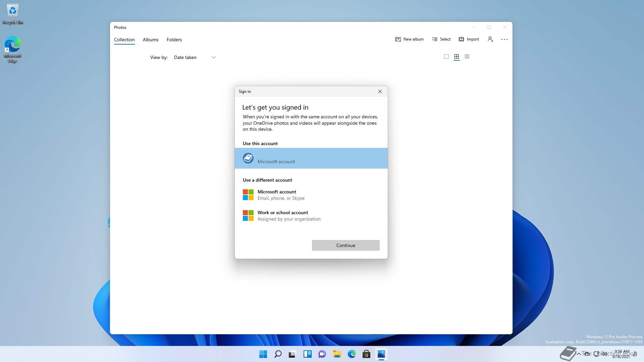The height and width of the screenshot is (362, 644).
Task: Choose Microsoft account Email, phone, or Skype
Action: [x=311, y=195]
